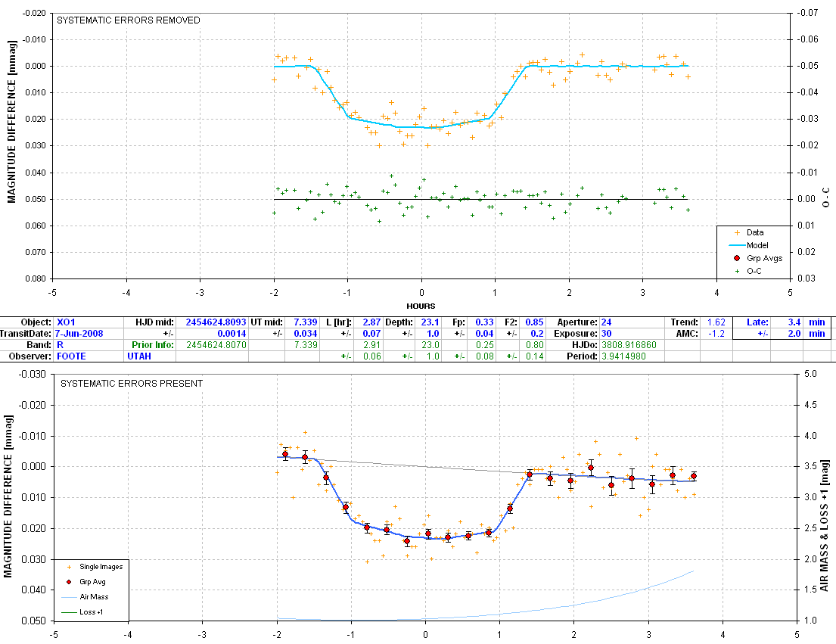Select the Period value '3.9414980'
The image size is (836, 644).
pos(623,356)
